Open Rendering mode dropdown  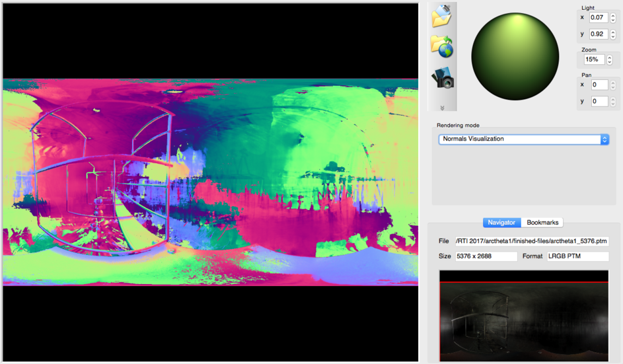[524, 139]
